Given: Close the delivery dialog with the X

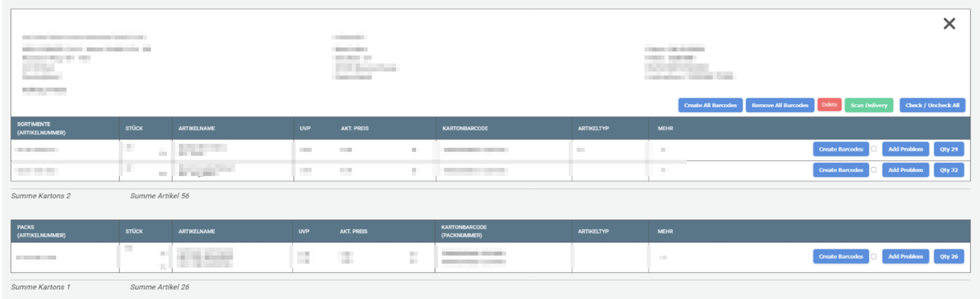Looking at the screenshot, I should point(949,24).
